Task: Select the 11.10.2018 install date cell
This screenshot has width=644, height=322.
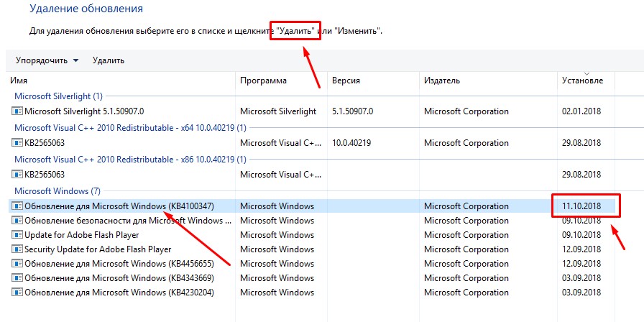Action: click(x=583, y=206)
